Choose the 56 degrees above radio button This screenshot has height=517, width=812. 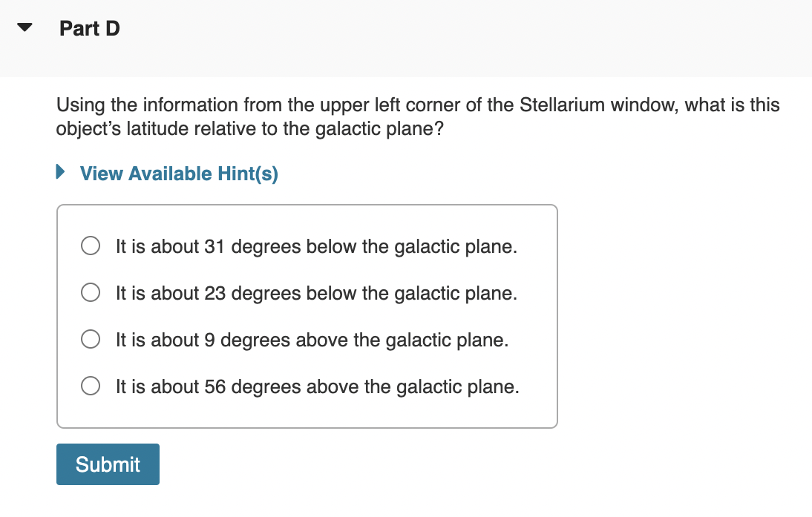91,386
